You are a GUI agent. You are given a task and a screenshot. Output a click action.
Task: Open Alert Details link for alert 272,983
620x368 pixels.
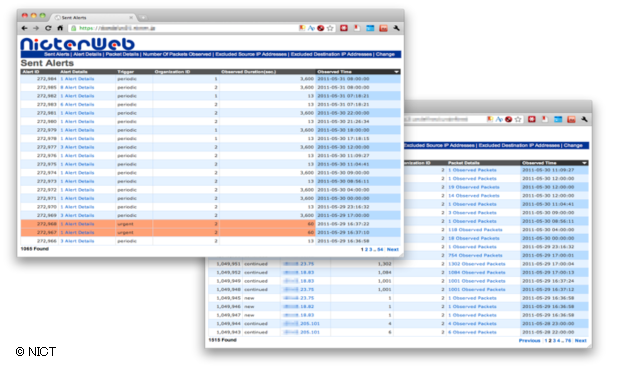click(77, 104)
